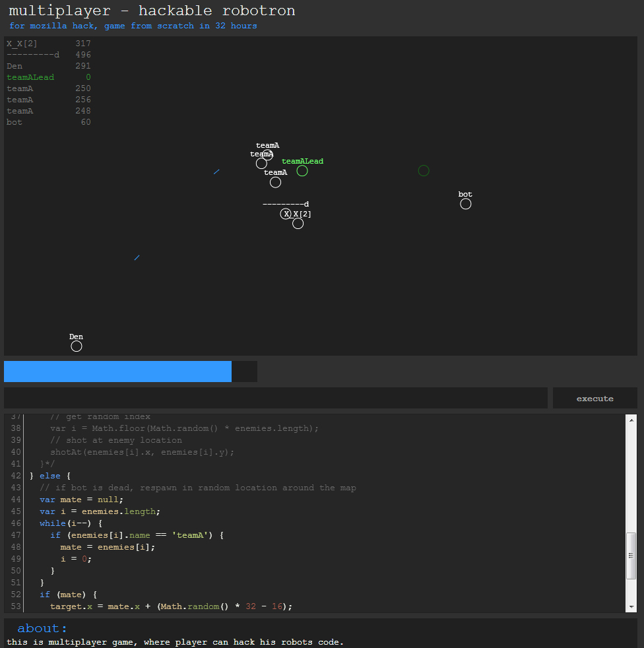
Task: Grab the code editor scrollbar thumb
Action: click(x=631, y=556)
